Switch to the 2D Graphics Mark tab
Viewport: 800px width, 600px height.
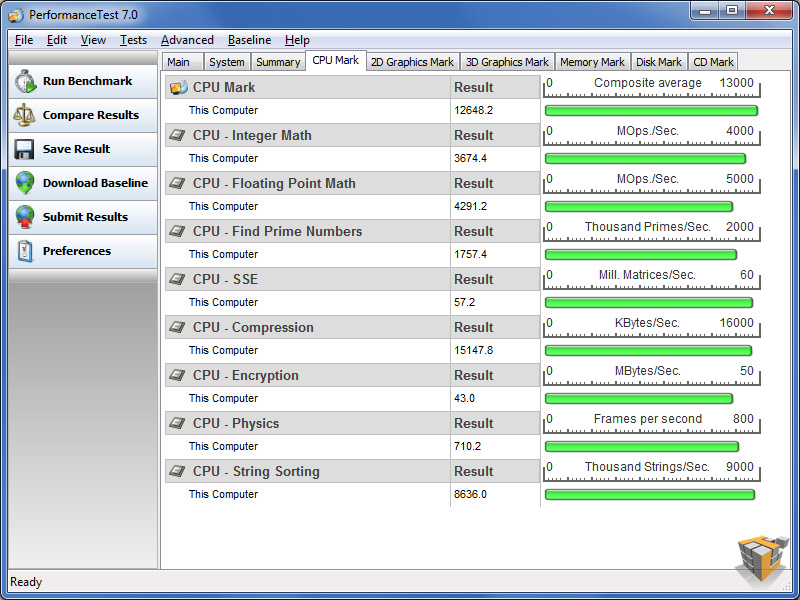tap(413, 62)
